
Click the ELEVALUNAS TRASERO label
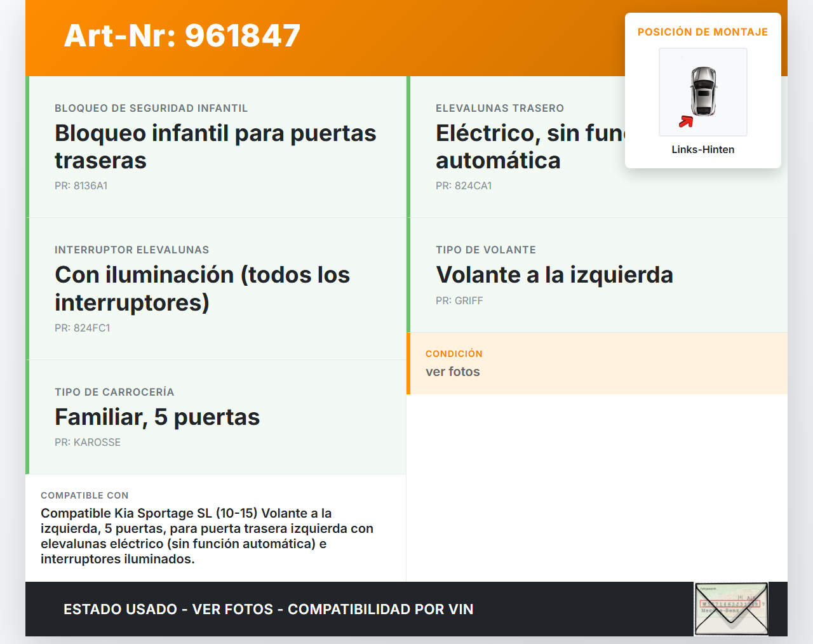tap(500, 109)
